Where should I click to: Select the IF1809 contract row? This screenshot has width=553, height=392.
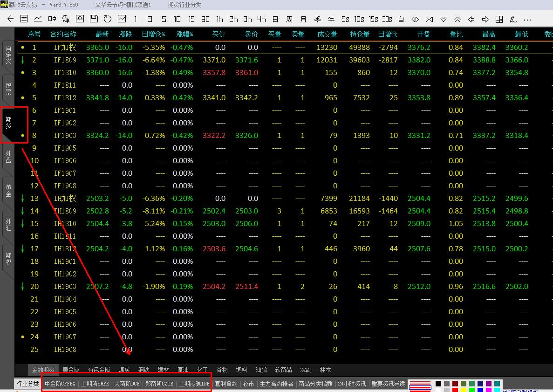tap(64, 60)
